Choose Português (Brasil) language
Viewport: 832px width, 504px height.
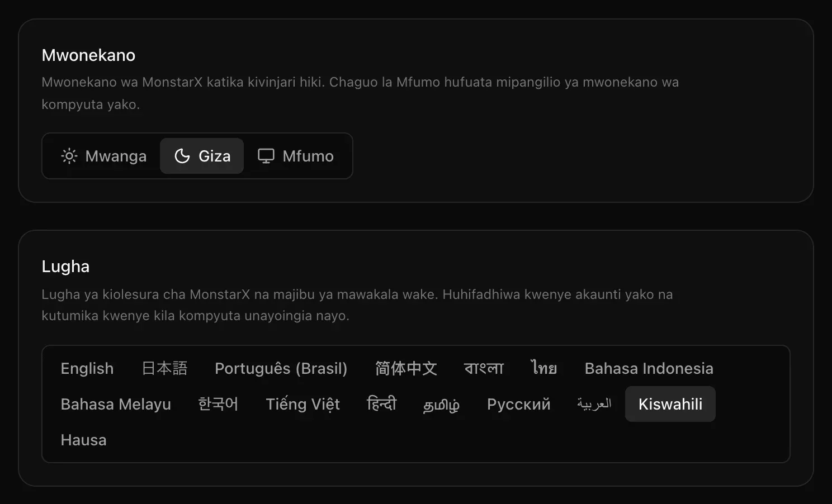tap(281, 368)
